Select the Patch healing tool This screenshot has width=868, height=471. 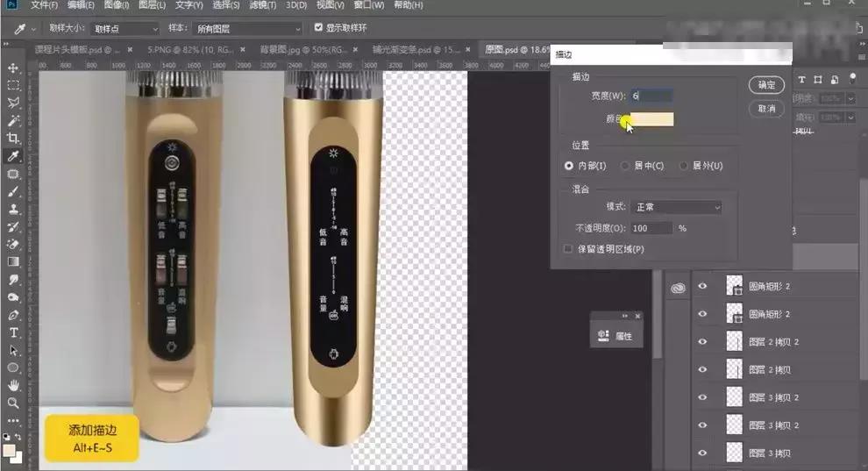[x=13, y=174]
